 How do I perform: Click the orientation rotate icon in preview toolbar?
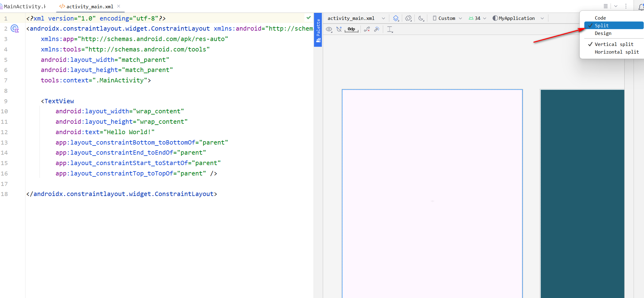408,18
